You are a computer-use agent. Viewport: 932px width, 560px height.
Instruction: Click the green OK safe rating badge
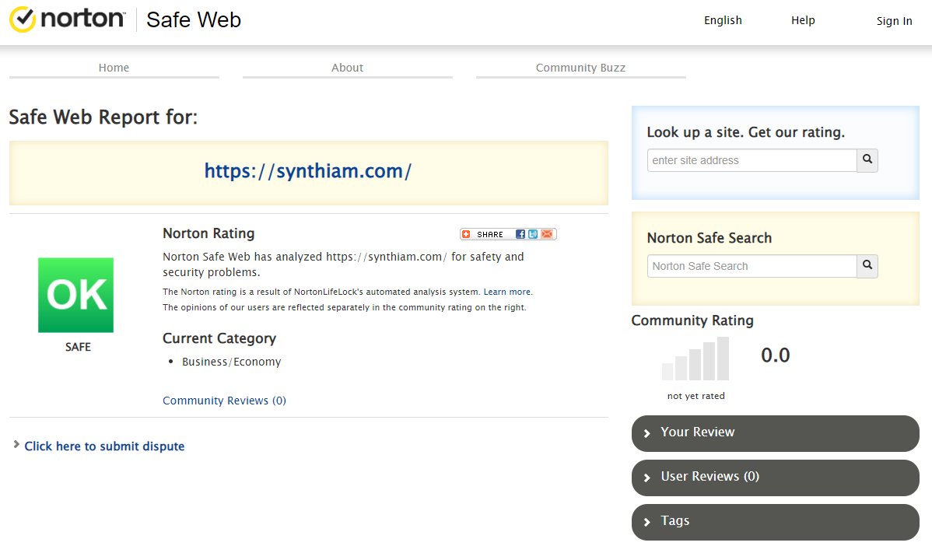coord(75,295)
